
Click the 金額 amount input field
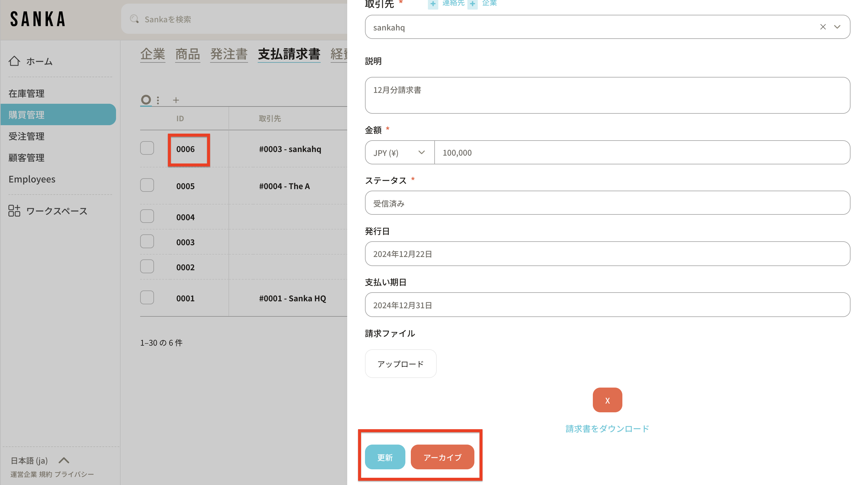tap(642, 153)
